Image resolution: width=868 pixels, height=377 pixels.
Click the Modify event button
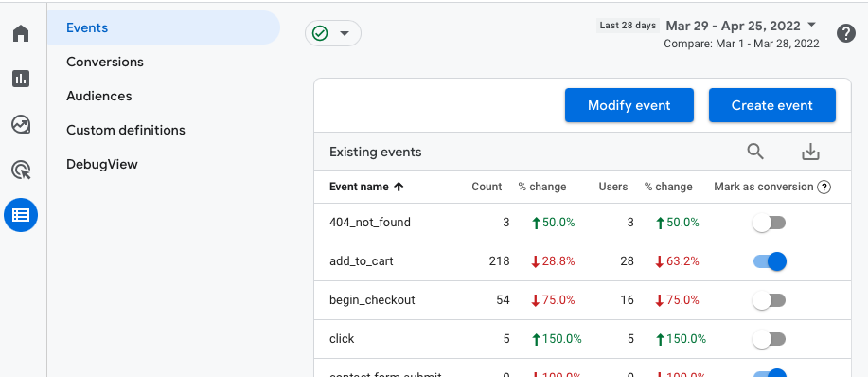click(x=629, y=105)
